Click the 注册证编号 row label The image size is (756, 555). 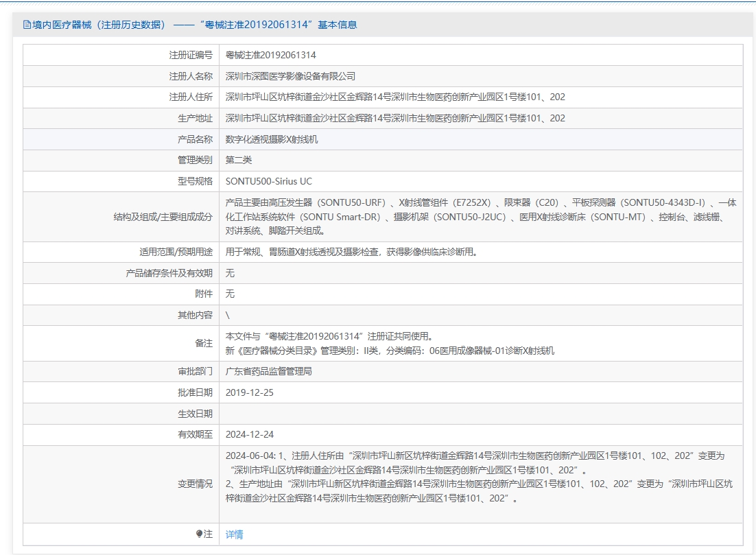pos(191,55)
